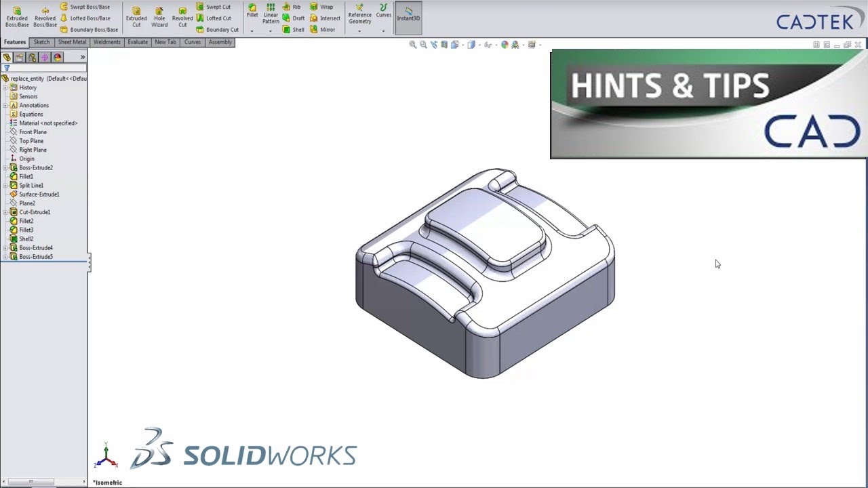This screenshot has height=488, width=868.
Task: Click the Fillet tool
Action: pyautogui.click(x=252, y=11)
